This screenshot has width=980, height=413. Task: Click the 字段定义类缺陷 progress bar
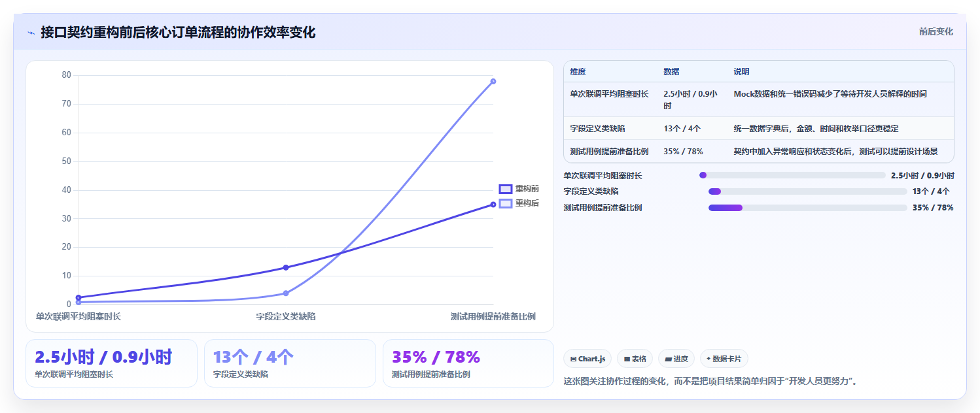click(807, 191)
